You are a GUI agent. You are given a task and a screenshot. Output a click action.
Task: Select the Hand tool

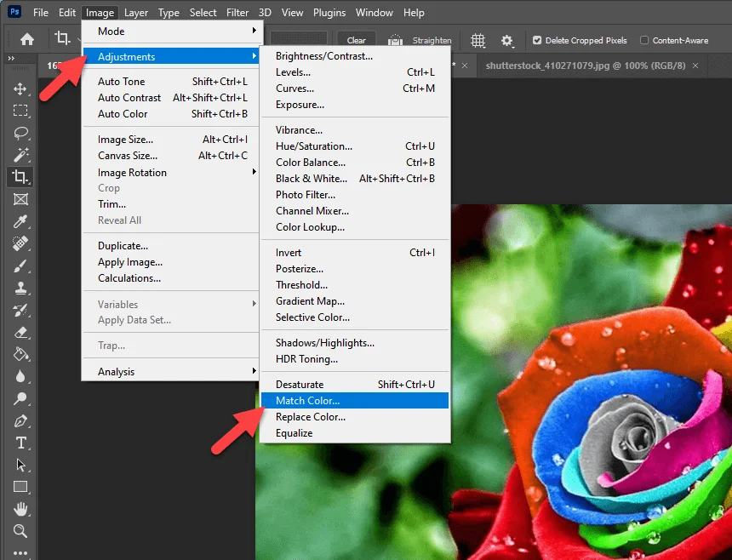pyautogui.click(x=20, y=509)
